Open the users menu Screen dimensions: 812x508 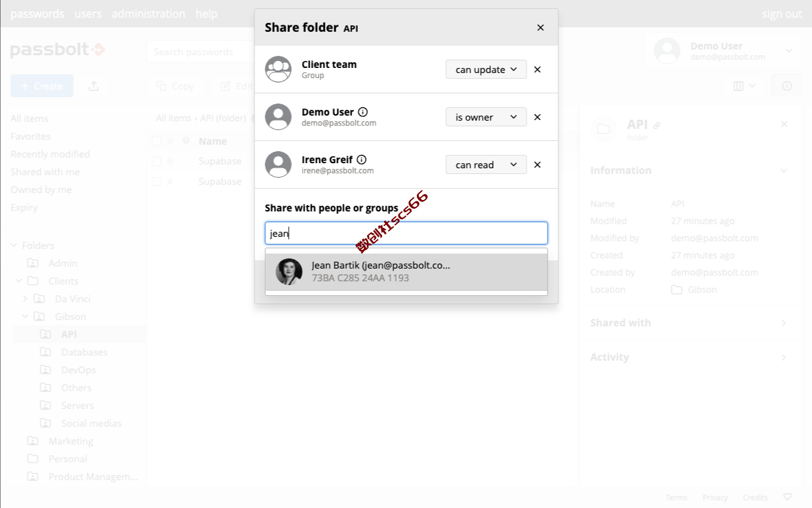click(x=88, y=13)
